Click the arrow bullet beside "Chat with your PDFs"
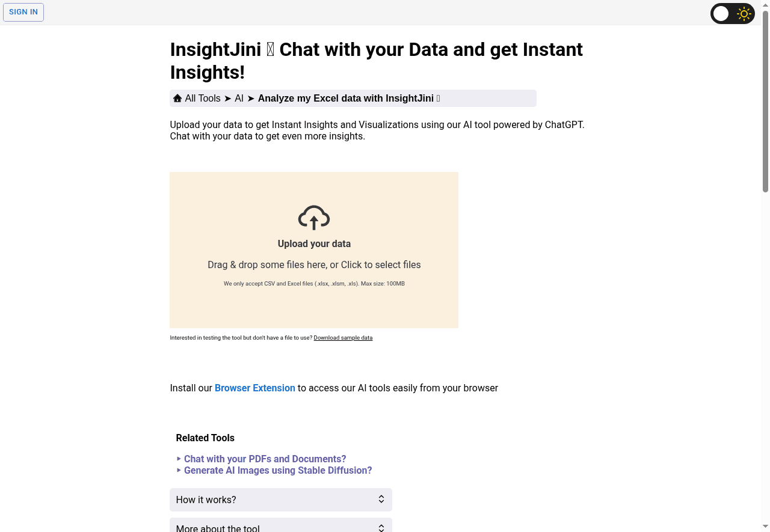Viewport: 770px width, 532px height. coord(179,459)
